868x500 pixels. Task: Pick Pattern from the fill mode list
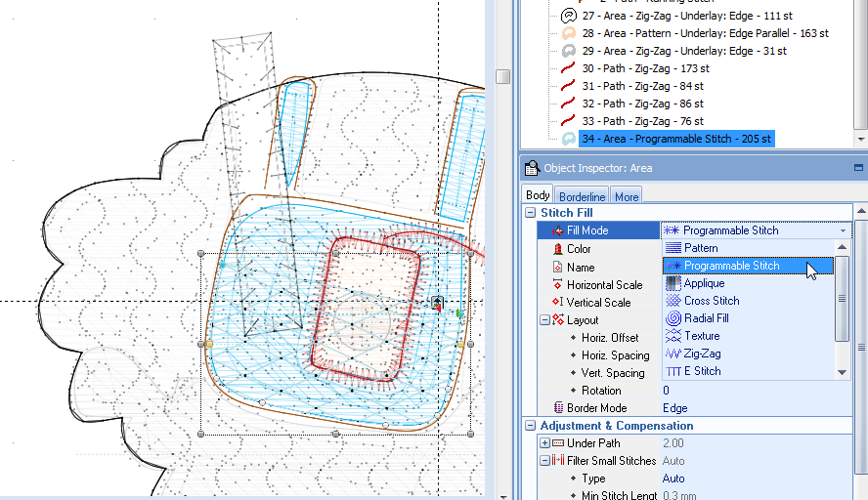(x=701, y=248)
